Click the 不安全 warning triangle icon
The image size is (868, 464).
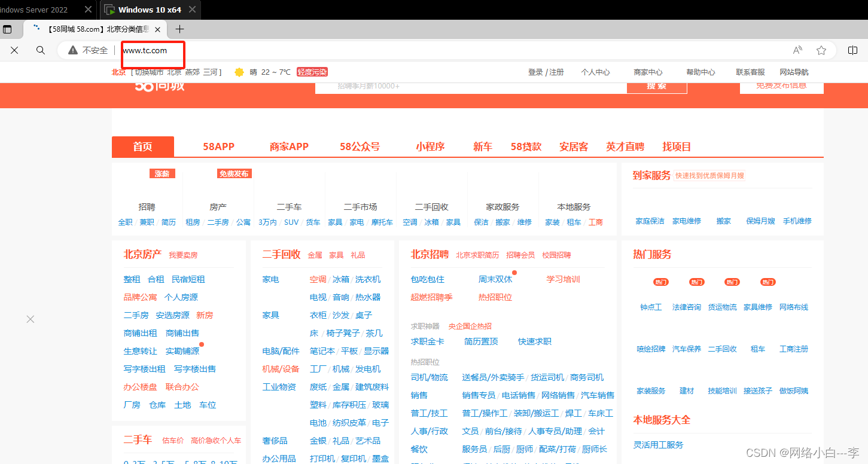(x=73, y=50)
